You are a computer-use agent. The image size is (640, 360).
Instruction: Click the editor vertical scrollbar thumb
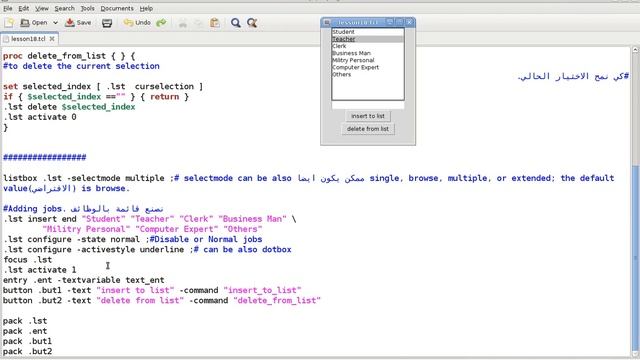pos(636,259)
